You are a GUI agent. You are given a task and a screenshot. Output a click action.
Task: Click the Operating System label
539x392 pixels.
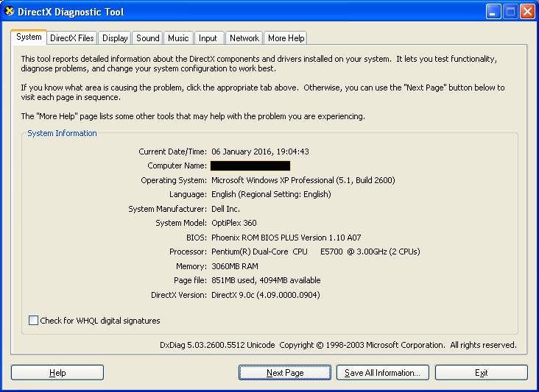174,180
